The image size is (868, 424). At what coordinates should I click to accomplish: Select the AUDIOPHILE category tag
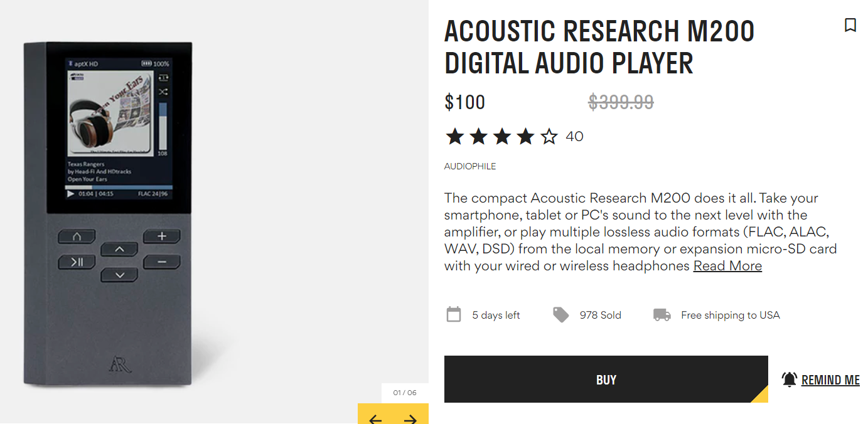pos(470,166)
